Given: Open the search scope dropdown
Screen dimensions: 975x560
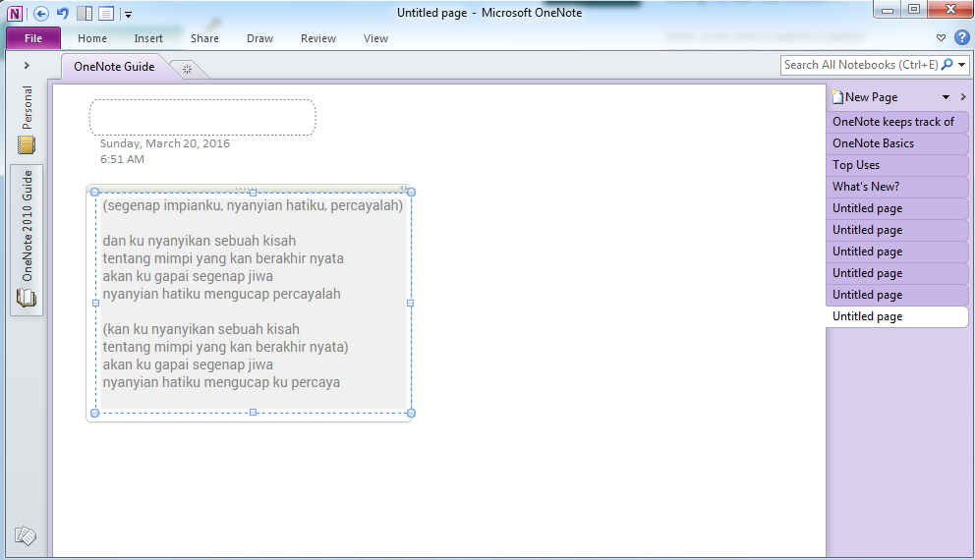Looking at the screenshot, I should 962,65.
